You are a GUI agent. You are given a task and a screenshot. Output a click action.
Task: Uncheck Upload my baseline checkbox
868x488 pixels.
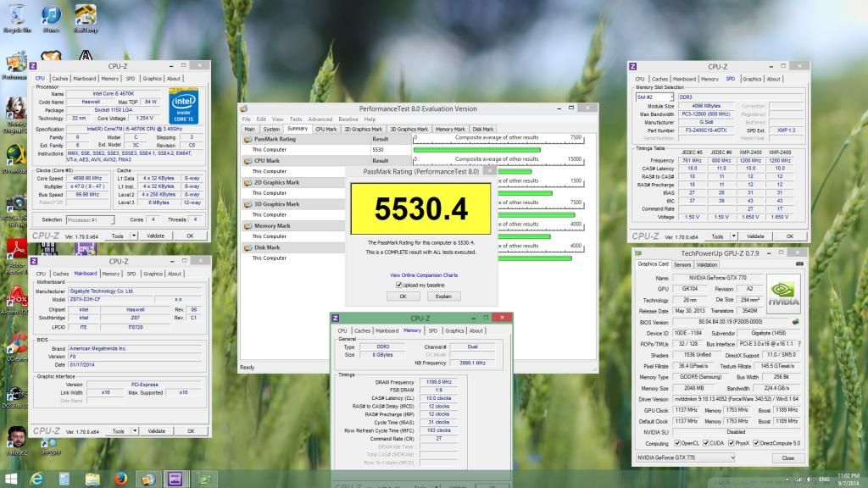click(398, 285)
